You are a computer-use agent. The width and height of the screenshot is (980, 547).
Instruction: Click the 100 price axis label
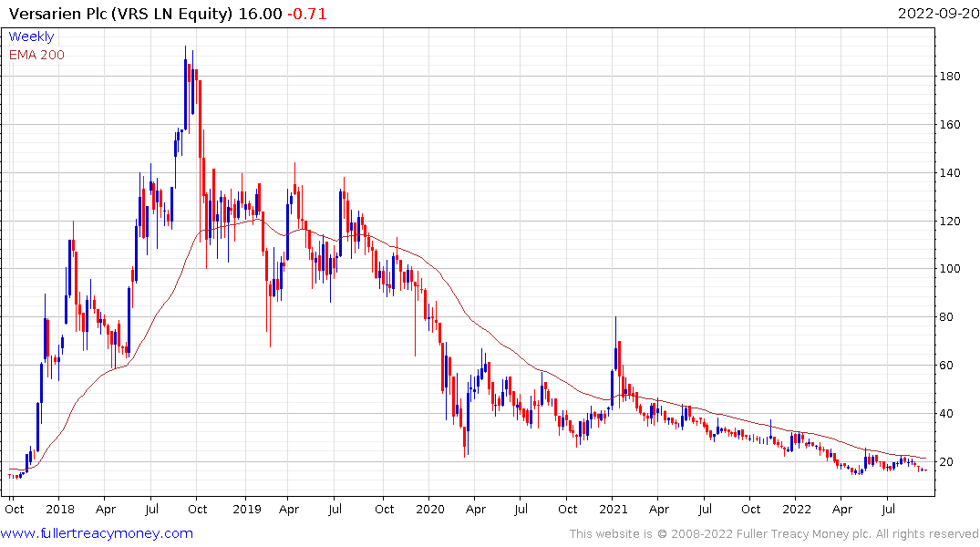pyautogui.click(x=950, y=269)
